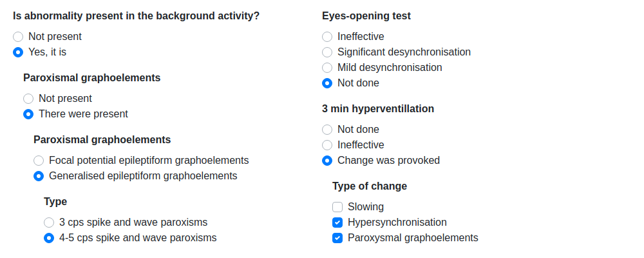The width and height of the screenshot is (644, 258).
Task: Choose Mild desynchronisation option
Action: click(327, 68)
